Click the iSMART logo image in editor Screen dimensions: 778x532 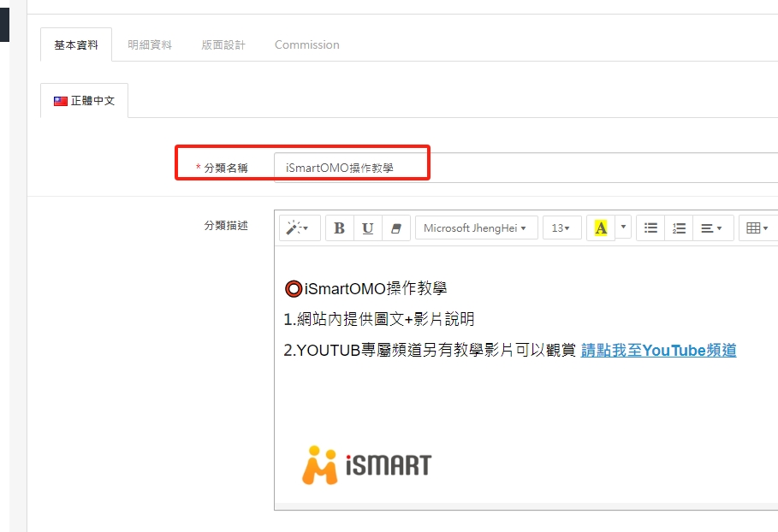tap(366, 465)
